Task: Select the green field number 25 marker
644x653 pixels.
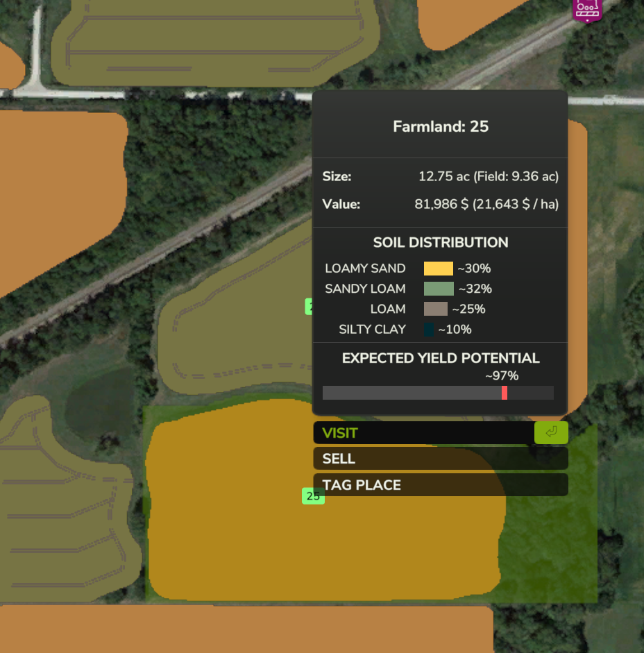Action: 313,496
